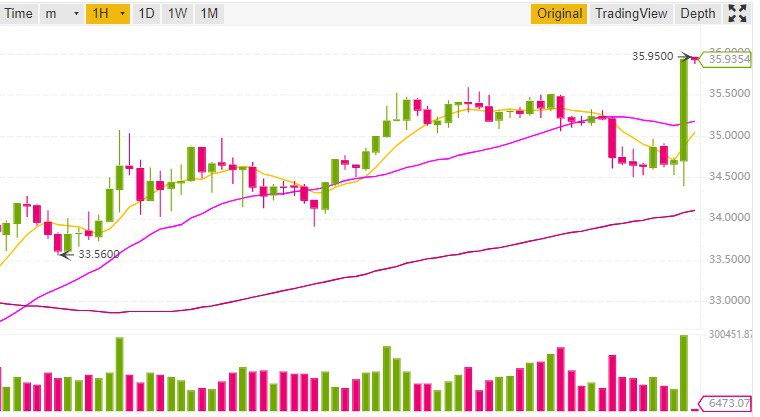Viewport: 760px width, 417px height.
Task: Switch to 1M interval
Action: (x=209, y=14)
